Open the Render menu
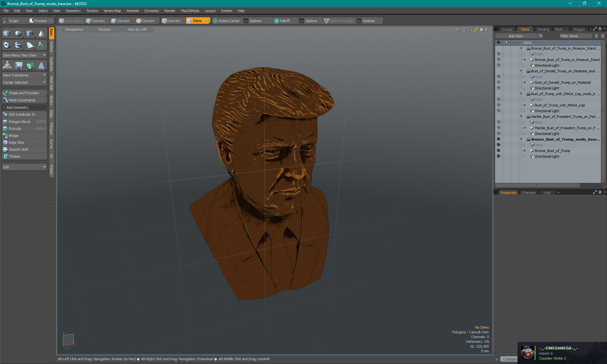Viewport: 607px width, 364px height. tap(170, 11)
